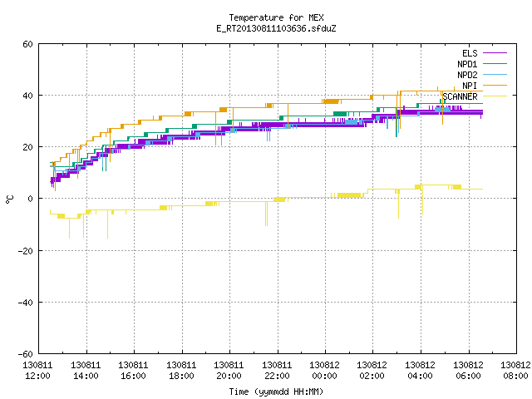Click the NPD1 legend label
Screen dimensions: 532x399
(467, 64)
